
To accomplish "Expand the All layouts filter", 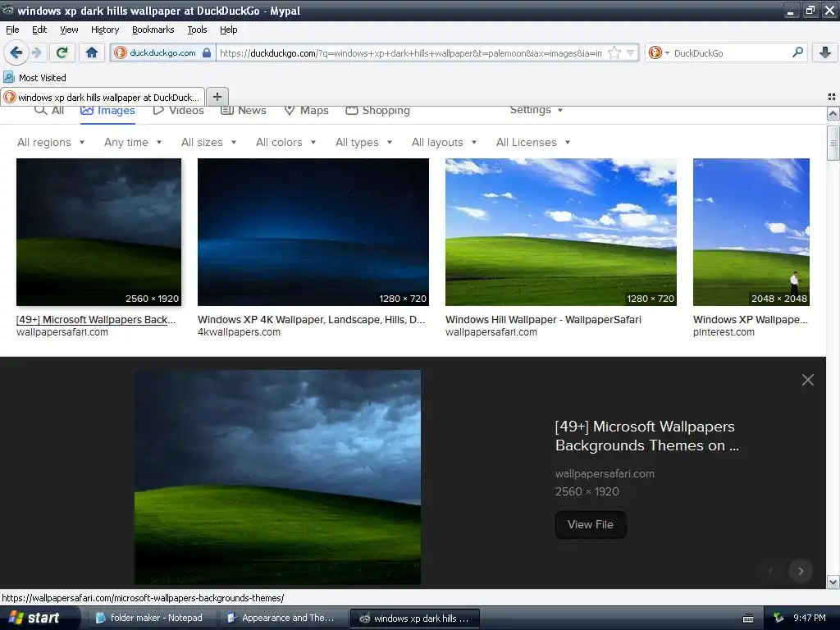I will pos(444,142).
